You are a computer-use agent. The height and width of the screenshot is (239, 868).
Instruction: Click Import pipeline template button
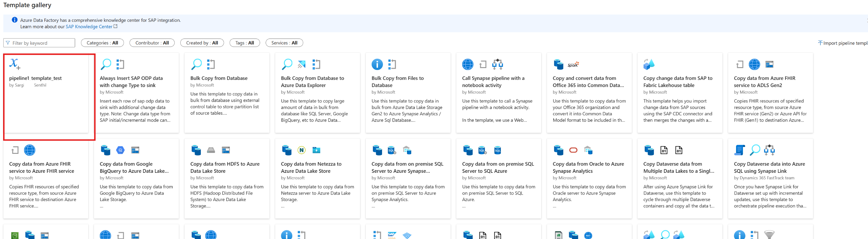[x=843, y=43]
